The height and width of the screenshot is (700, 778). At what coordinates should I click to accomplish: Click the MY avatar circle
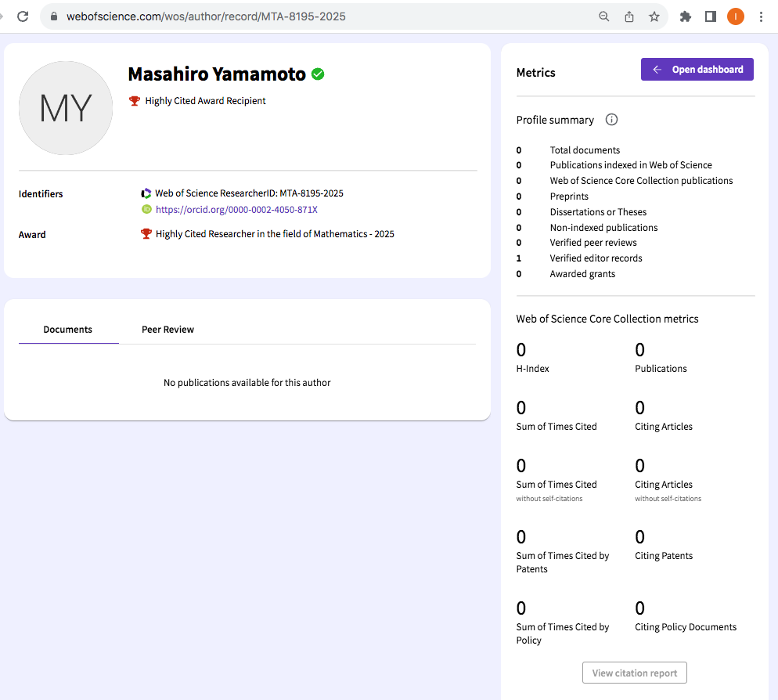click(x=66, y=108)
